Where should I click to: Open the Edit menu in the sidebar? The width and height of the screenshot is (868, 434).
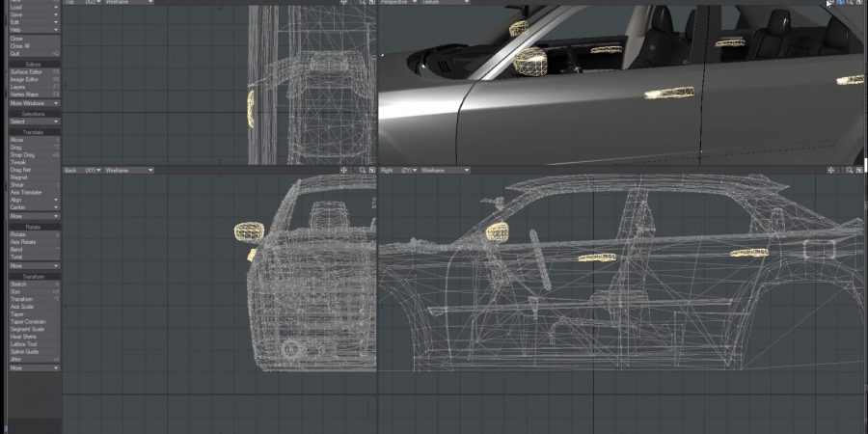pos(34,22)
